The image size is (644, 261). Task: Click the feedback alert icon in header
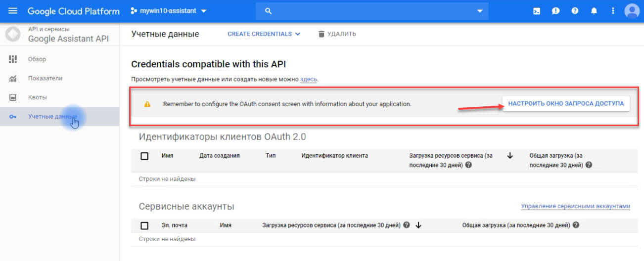click(x=556, y=11)
